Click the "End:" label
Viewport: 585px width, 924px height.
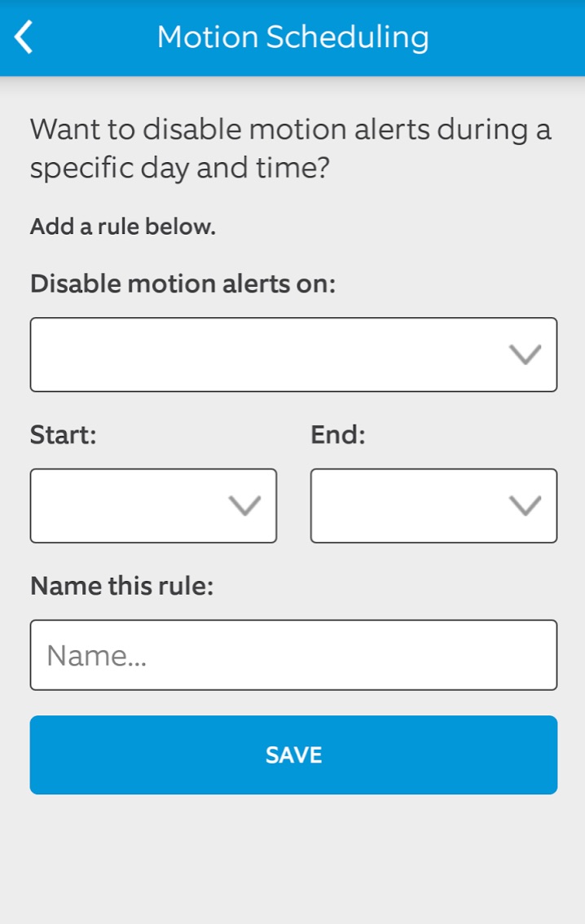pyautogui.click(x=338, y=434)
